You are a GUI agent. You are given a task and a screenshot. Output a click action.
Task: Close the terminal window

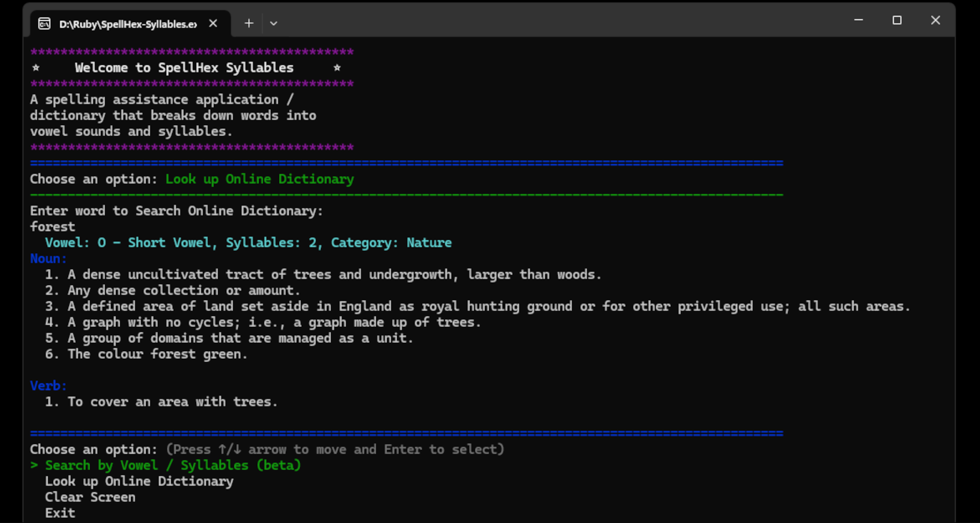935,20
